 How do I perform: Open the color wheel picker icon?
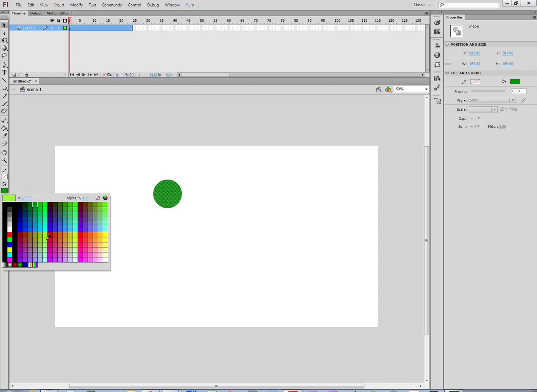(x=105, y=198)
